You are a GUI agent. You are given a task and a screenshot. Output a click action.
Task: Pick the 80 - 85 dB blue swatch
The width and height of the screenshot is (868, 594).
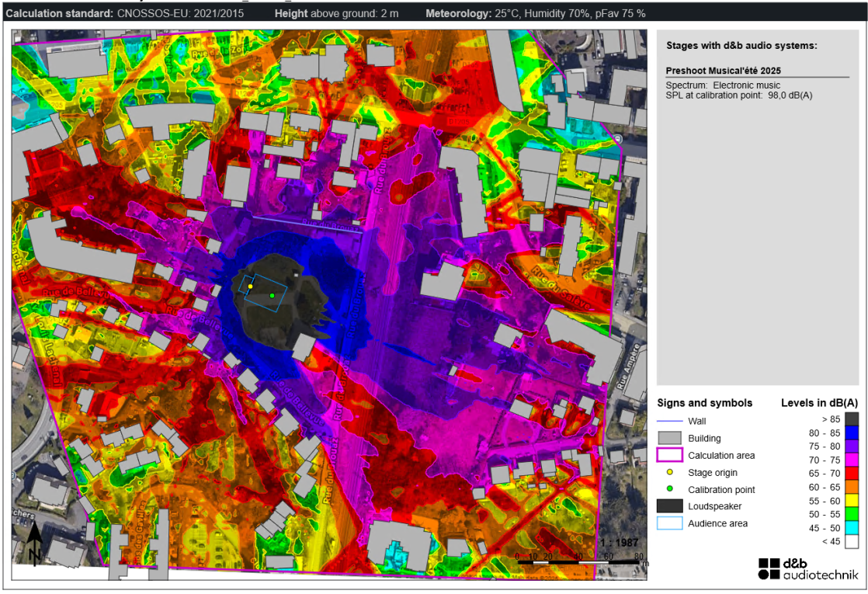852,433
